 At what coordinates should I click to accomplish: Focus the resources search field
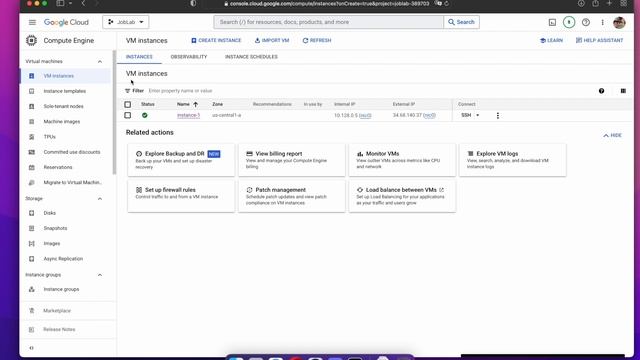329,22
